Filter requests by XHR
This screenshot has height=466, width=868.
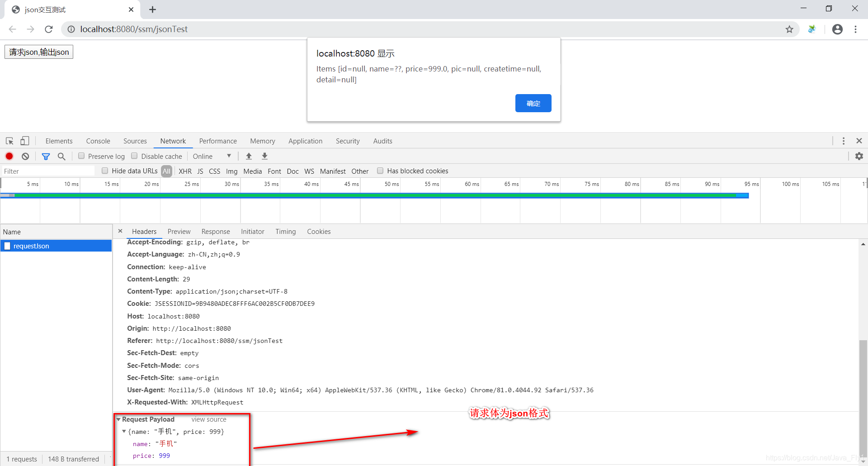coord(185,171)
